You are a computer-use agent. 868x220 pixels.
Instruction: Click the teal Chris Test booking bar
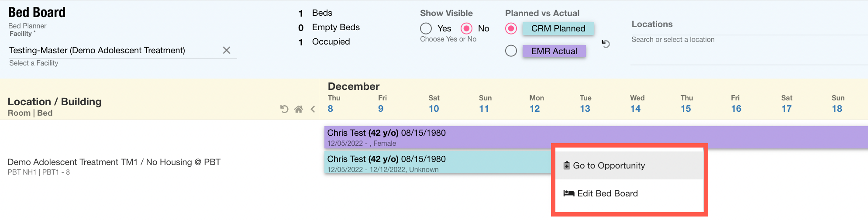click(437, 163)
